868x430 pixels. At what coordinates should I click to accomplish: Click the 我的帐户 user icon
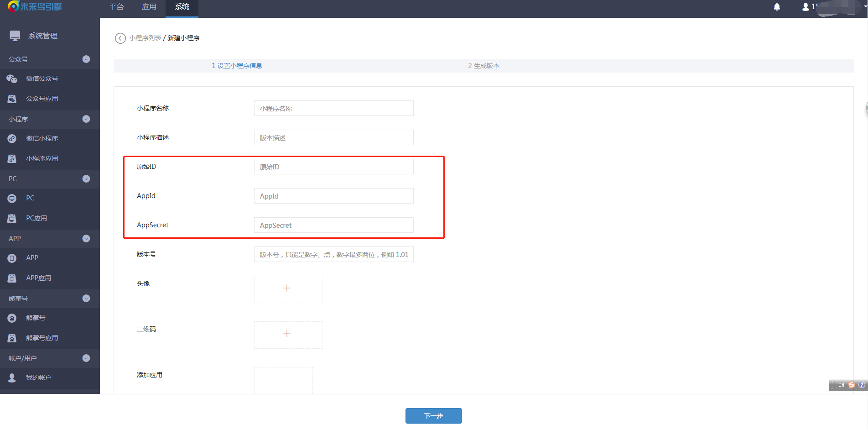pos(12,378)
